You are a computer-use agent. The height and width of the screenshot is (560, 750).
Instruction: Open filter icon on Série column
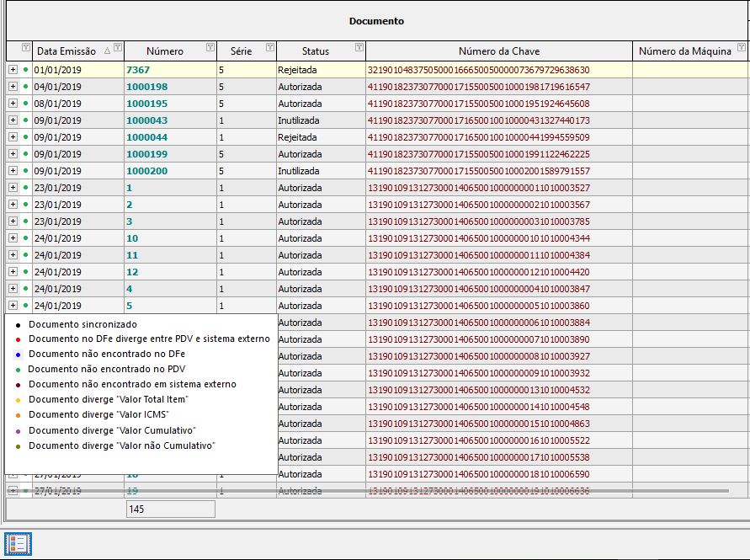pos(269,47)
